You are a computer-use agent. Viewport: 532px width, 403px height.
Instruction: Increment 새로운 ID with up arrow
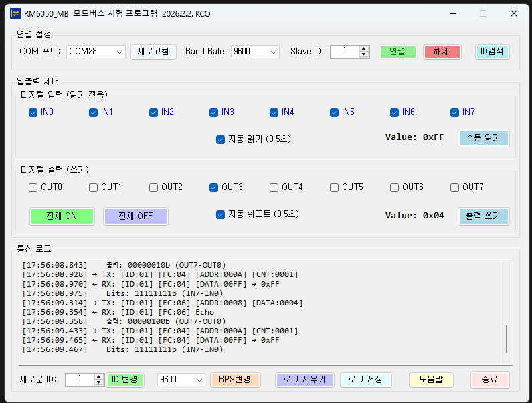99,376
